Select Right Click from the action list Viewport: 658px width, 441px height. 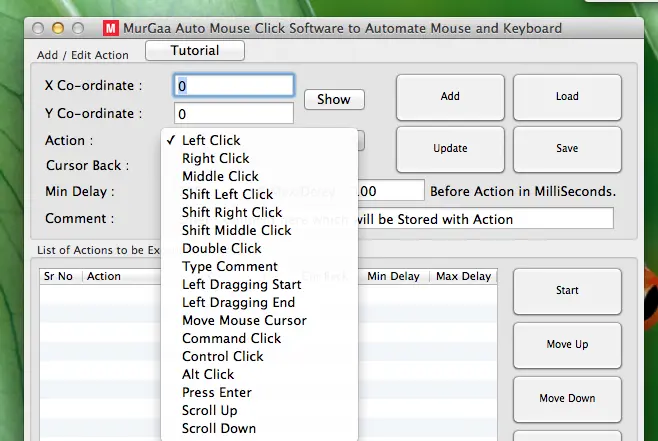(x=216, y=158)
